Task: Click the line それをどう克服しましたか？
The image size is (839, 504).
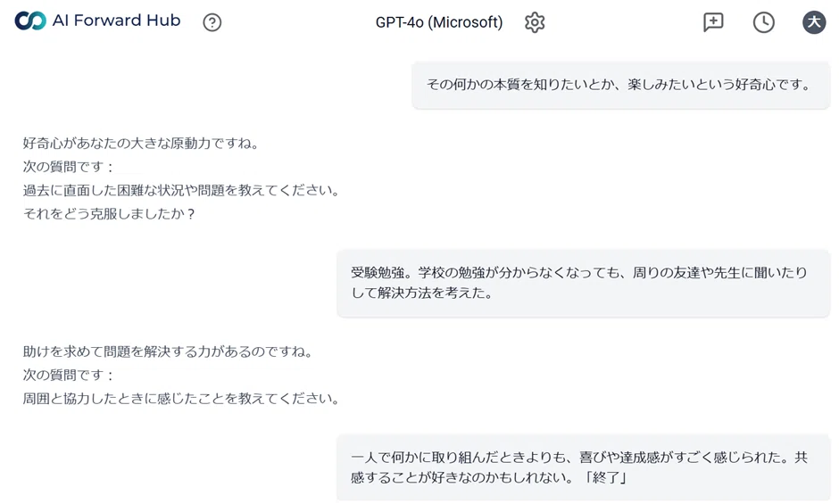Action: point(109,213)
